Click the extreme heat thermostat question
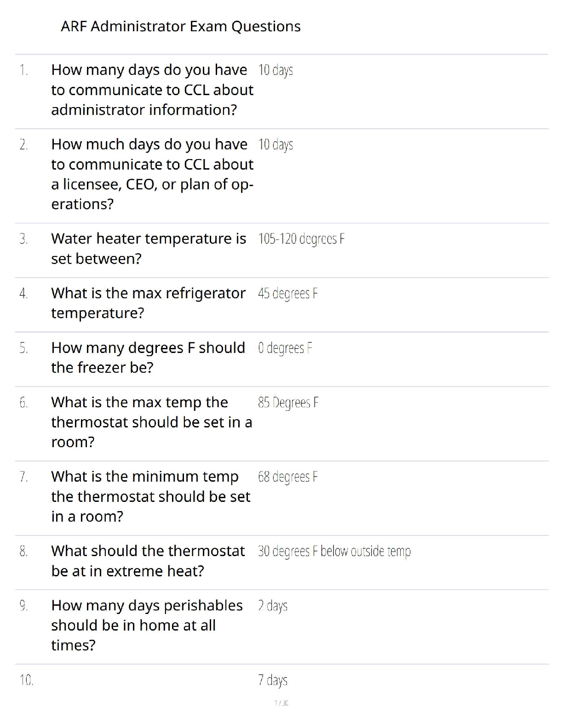Screen dimensions: 563x728 pyautogui.click(x=148, y=560)
